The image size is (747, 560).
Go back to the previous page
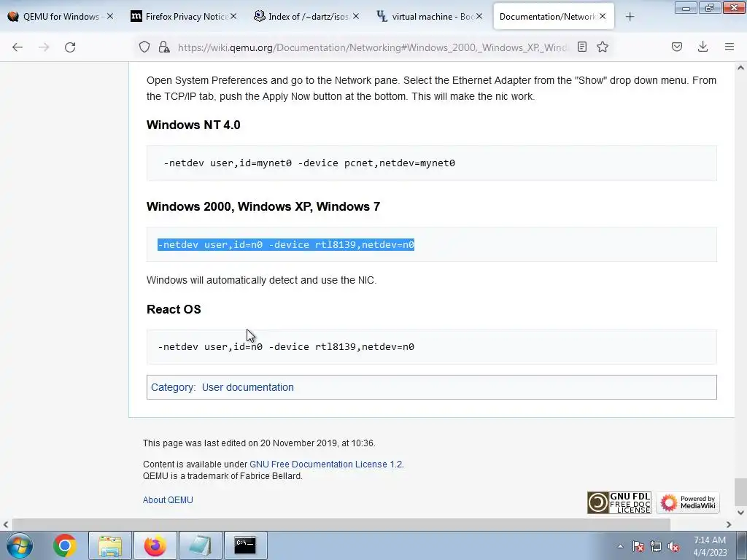18,47
